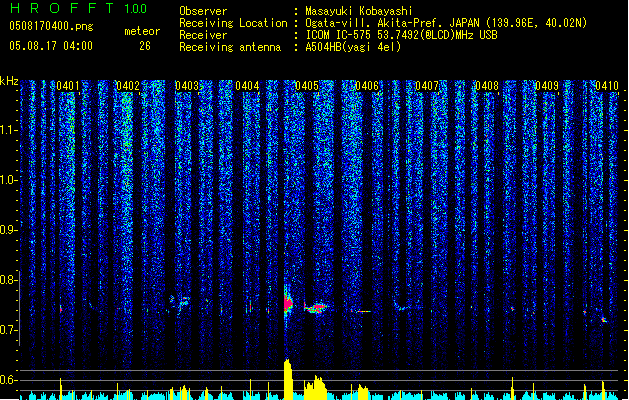Screen dimensions: 629x400
Task: Click the 'Receiving antenna' field label
Action: (x=230, y=47)
